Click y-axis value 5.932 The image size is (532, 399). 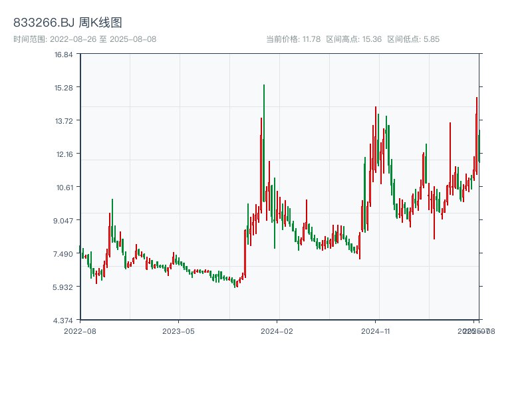point(63,287)
